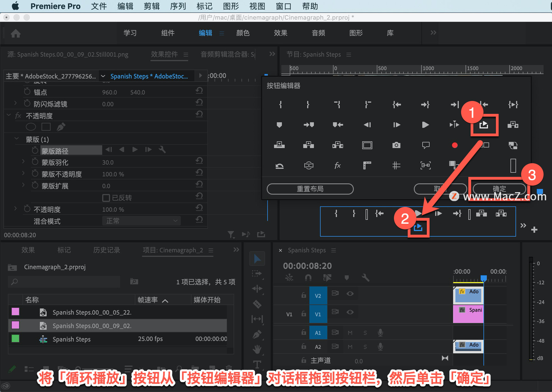
Task: Toggle animation stopwatch for 蒙版羽化
Action: click(35, 162)
